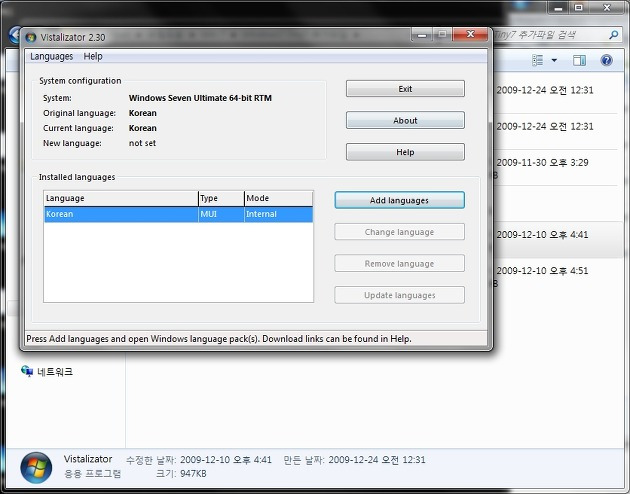Image resolution: width=630 pixels, height=494 pixels.
Task: Sort by the Type column header
Action: point(221,198)
